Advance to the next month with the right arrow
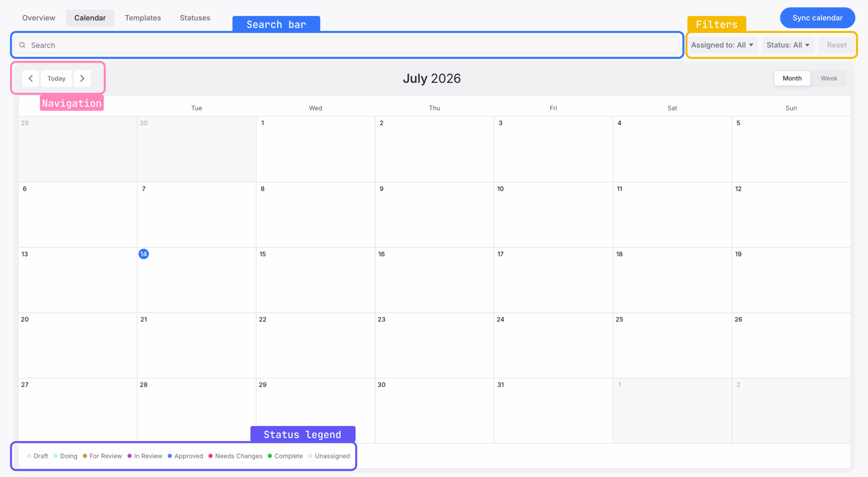 click(82, 78)
